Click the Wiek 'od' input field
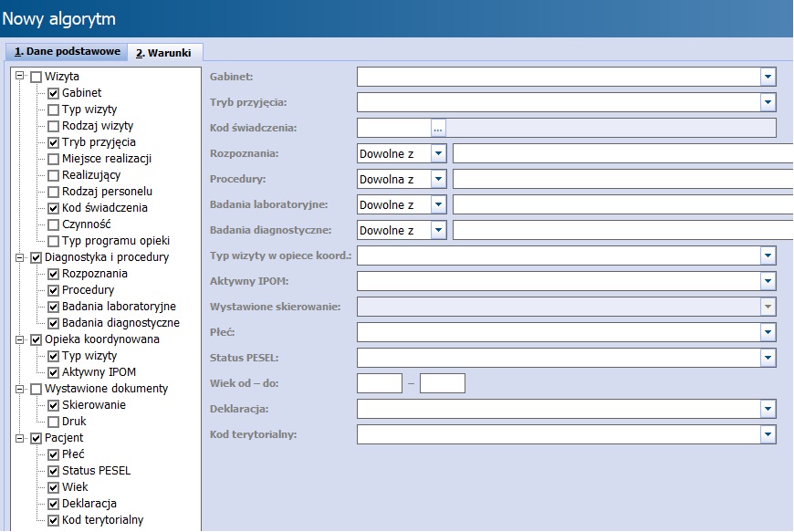Viewport: 794px width, 532px height. tap(379, 383)
